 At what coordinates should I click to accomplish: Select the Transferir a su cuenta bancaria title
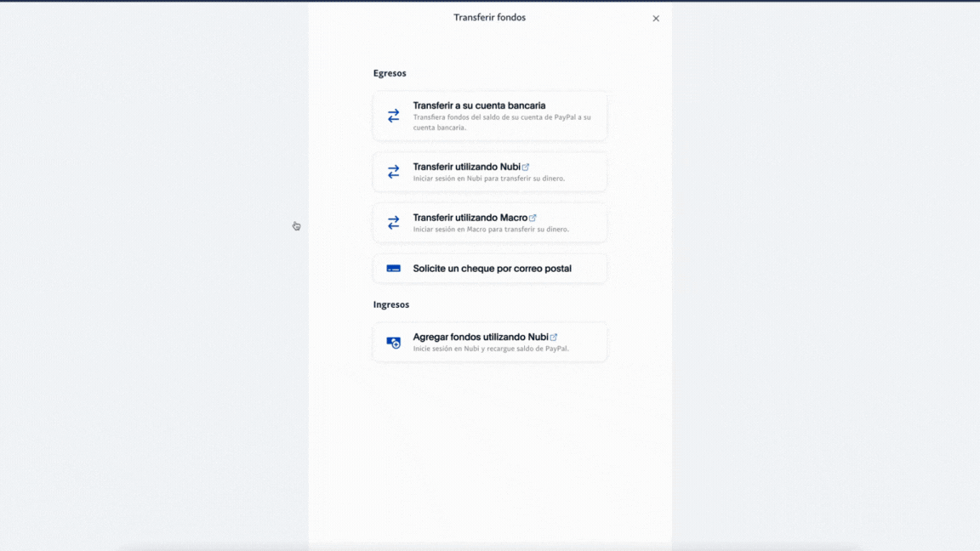[479, 105]
